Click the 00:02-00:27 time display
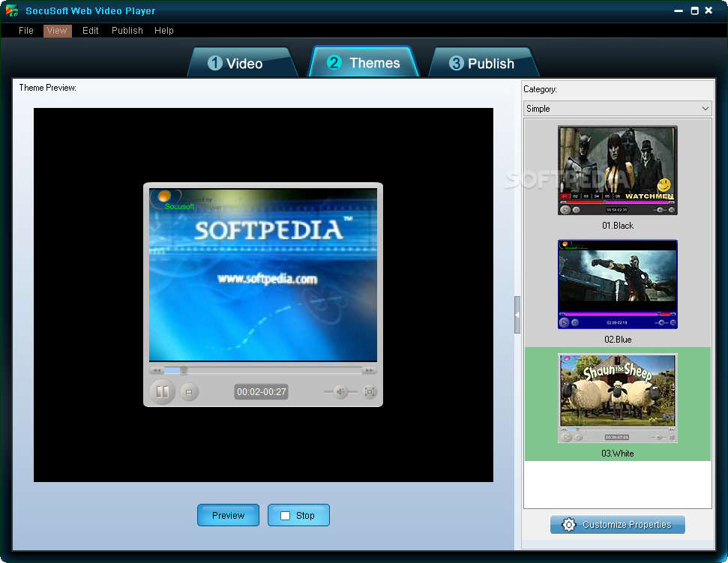The image size is (728, 563). 262,392
